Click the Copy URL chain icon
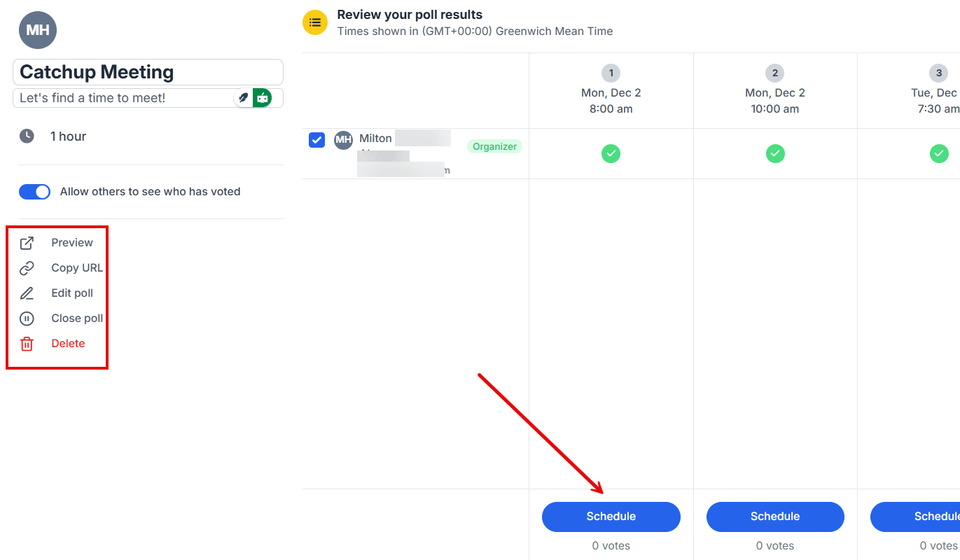The width and height of the screenshot is (960, 560). click(27, 268)
